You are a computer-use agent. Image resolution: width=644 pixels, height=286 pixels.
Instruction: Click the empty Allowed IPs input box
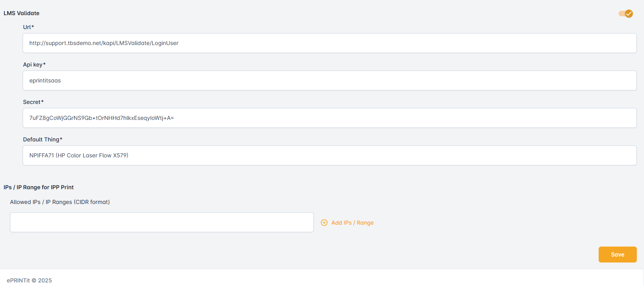(x=161, y=222)
